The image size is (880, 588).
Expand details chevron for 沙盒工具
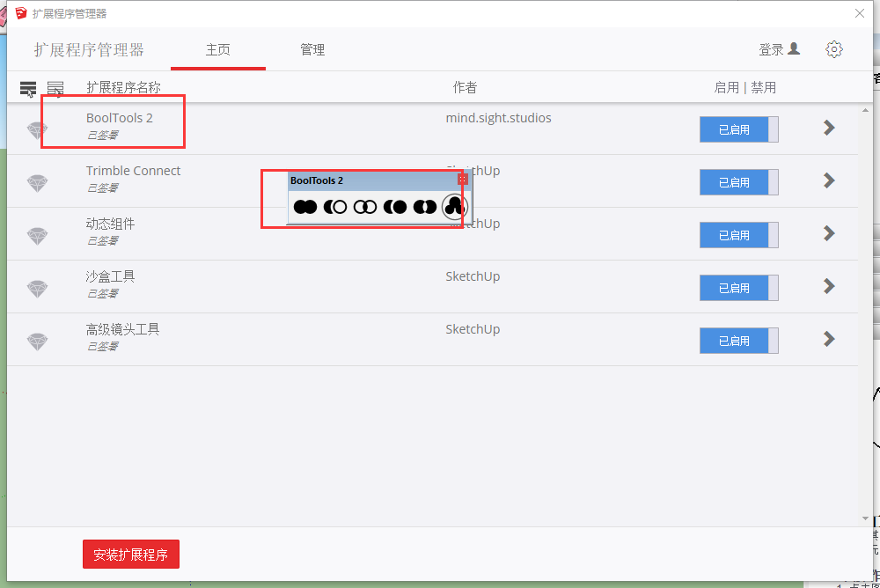click(x=829, y=286)
